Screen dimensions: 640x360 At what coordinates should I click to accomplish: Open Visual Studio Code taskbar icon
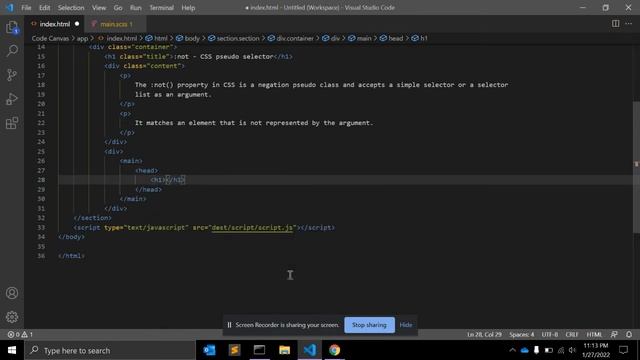(309, 350)
